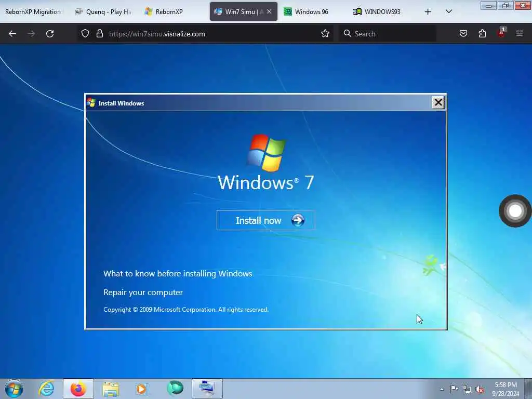
Task: Launch Internet Explorer from taskbar
Action: [x=46, y=389]
